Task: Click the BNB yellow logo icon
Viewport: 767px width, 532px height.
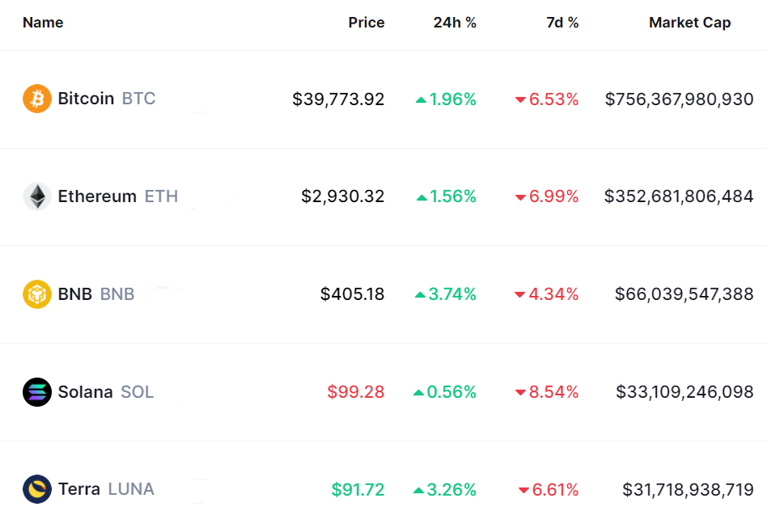Action: [x=37, y=294]
